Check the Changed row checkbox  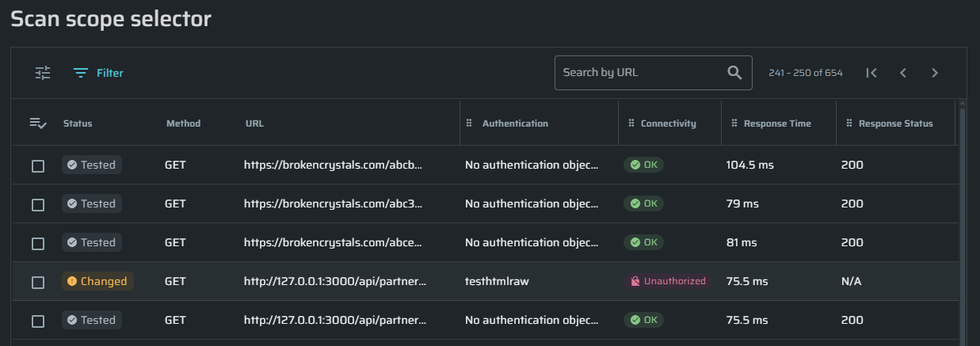click(38, 283)
